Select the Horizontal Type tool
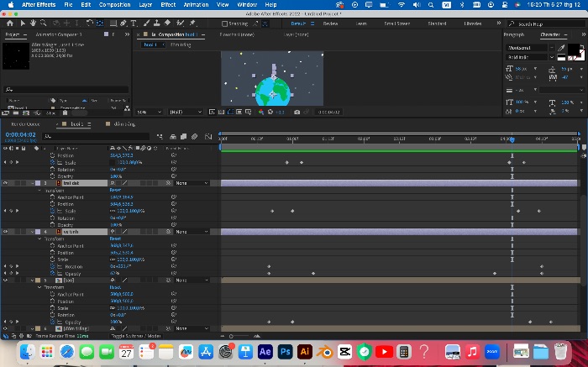This screenshot has width=588, height=367. pos(134,24)
